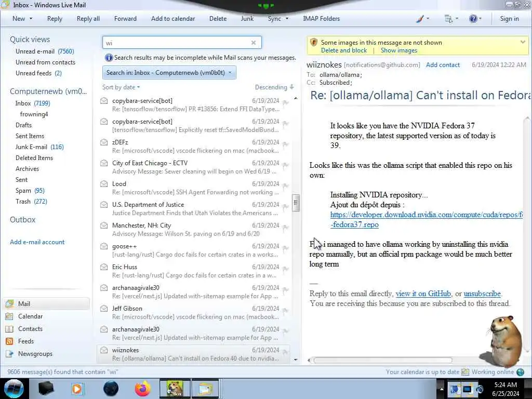Flag the U.S. Department of Justice message
This screenshot has height=399, width=532.
tap(286, 207)
